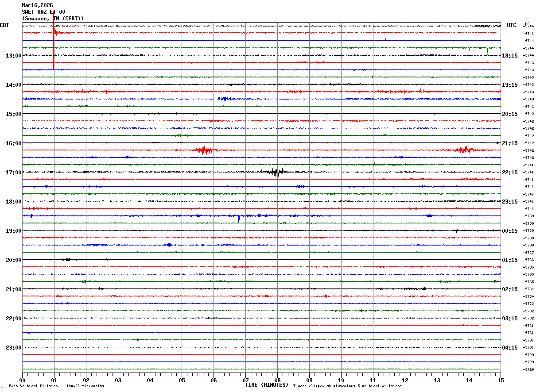Click minute 12 on the time axis
The width and height of the screenshot is (536, 392).
[405, 380]
